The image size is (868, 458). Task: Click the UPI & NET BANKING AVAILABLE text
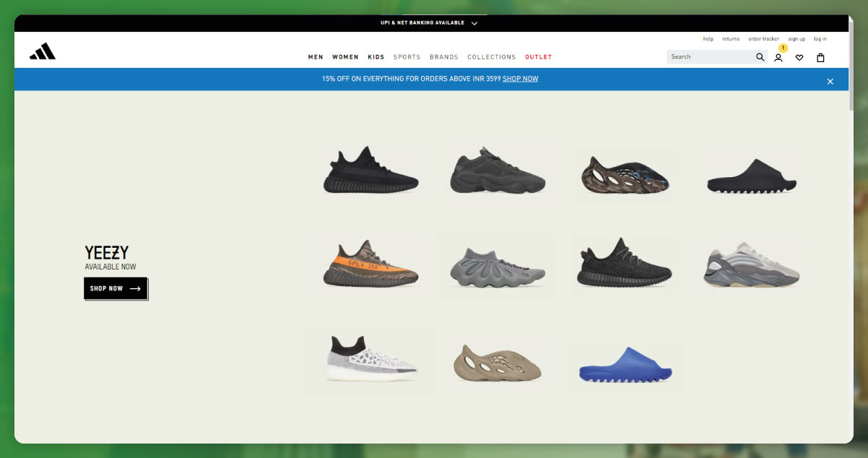click(x=422, y=23)
